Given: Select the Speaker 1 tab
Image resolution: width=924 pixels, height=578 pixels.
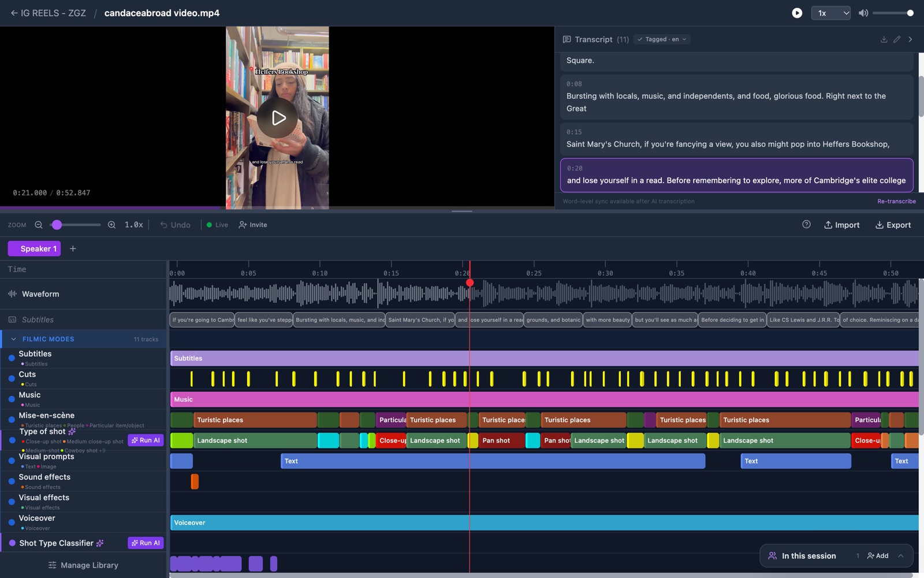Looking at the screenshot, I should tap(34, 249).
